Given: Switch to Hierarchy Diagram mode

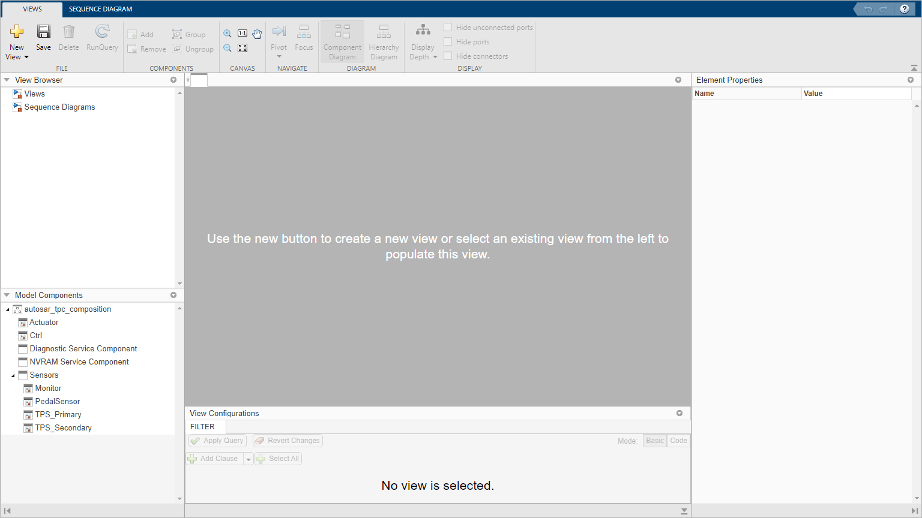Looking at the screenshot, I should point(384,42).
